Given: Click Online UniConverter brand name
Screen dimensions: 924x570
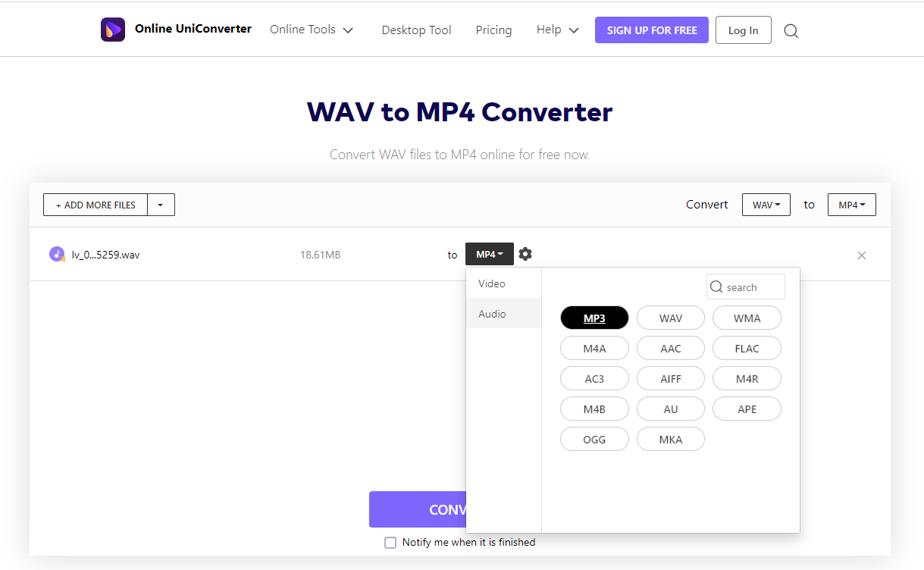Looking at the screenshot, I should (193, 29).
